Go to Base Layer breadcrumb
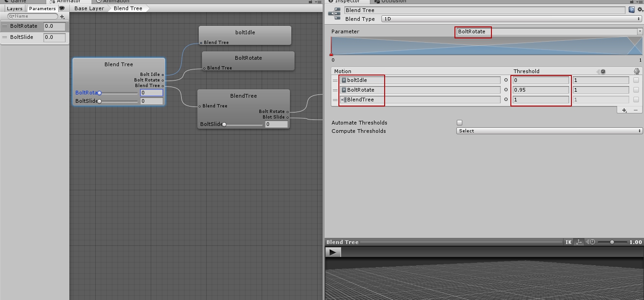This screenshot has width=644, height=300. tap(89, 8)
